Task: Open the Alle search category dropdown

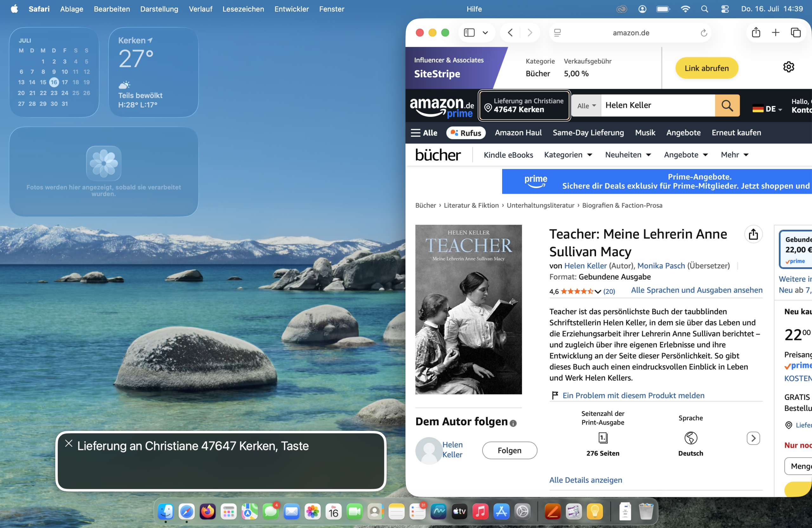Action: (586, 106)
